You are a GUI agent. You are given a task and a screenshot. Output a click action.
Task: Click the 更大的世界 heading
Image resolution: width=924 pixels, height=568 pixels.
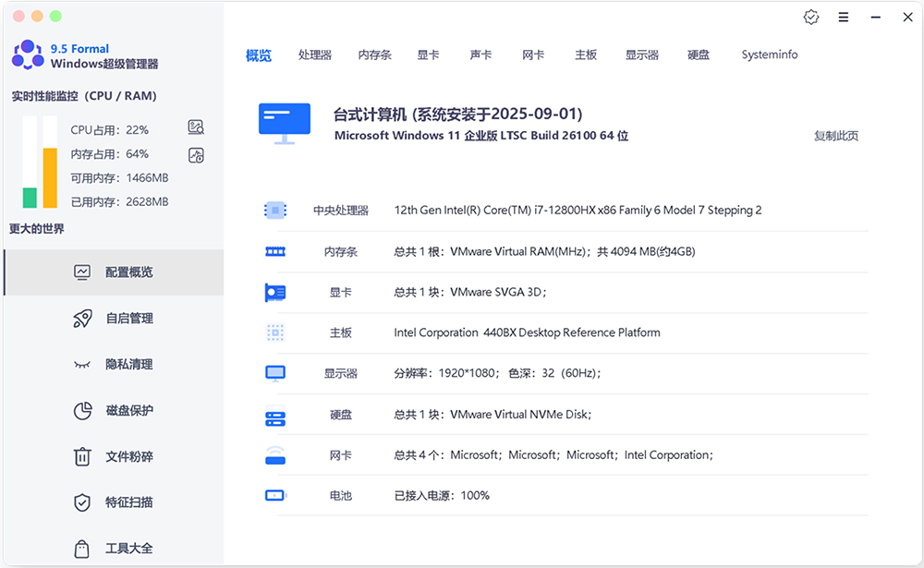point(37,229)
